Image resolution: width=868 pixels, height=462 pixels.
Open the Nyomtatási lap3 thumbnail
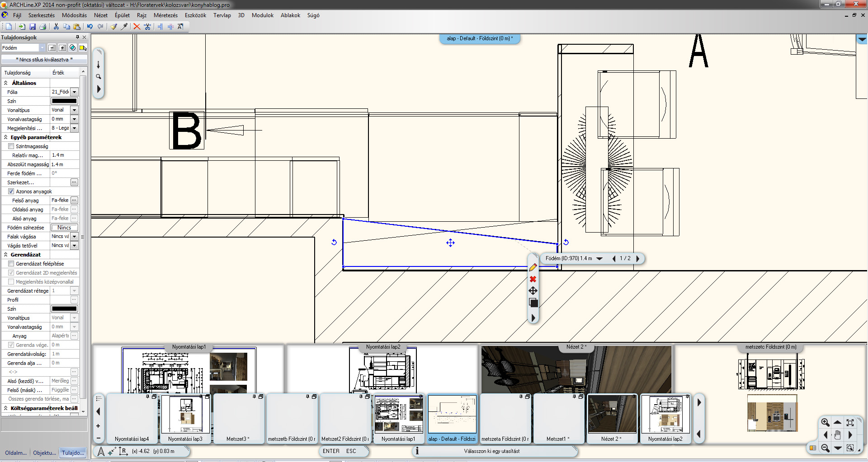point(185,419)
